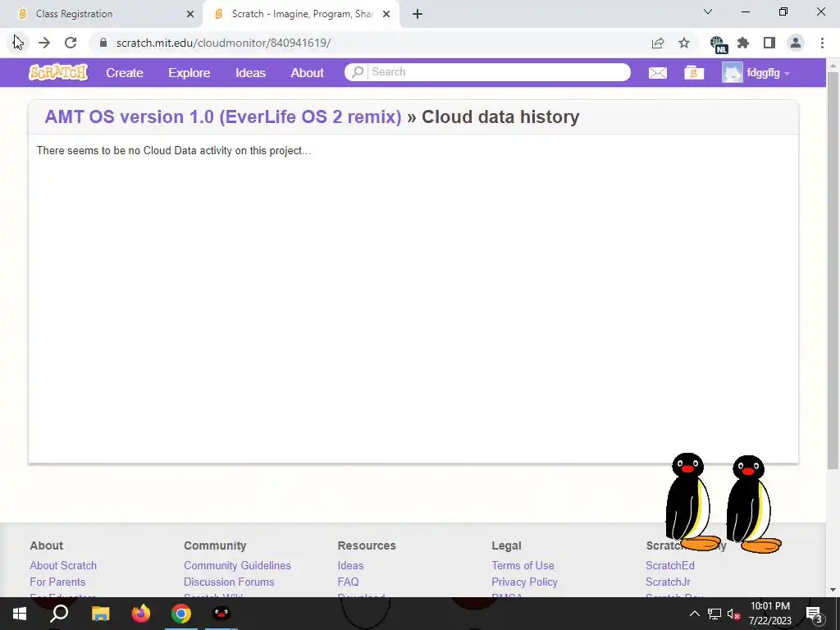Open the ScratchEd footer link
The height and width of the screenshot is (630, 840).
(669, 566)
